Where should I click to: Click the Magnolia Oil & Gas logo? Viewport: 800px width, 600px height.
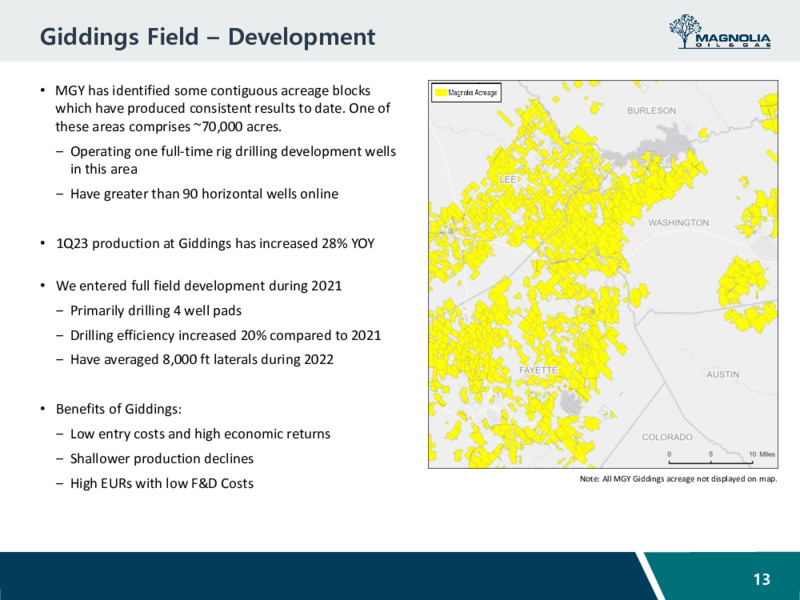point(720,32)
